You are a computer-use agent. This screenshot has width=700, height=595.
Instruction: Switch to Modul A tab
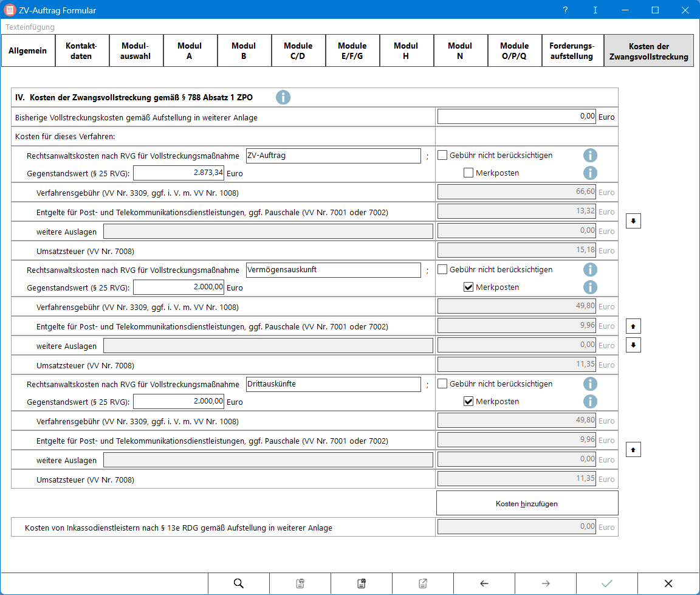coord(190,50)
